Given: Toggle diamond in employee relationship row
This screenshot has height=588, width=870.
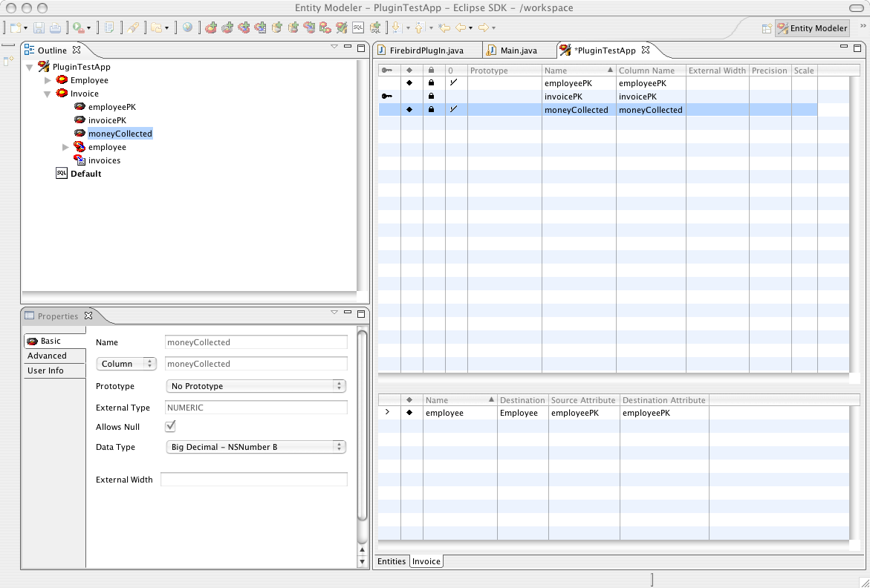Looking at the screenshot, I should (x=409, y=413).
